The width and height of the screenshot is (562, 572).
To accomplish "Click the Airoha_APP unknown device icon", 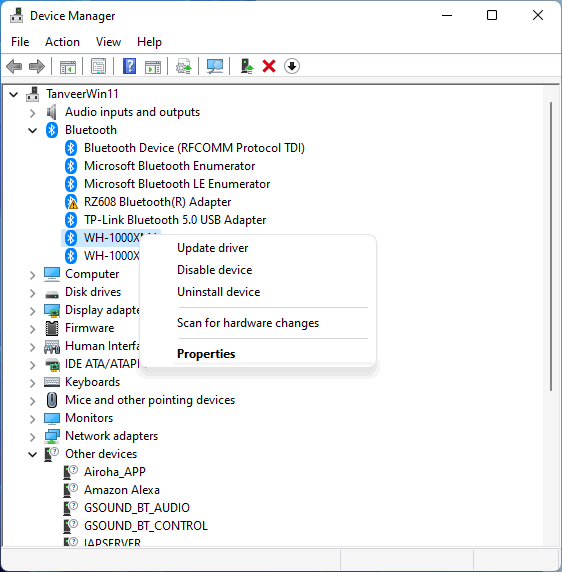I will tap(70, 472).
